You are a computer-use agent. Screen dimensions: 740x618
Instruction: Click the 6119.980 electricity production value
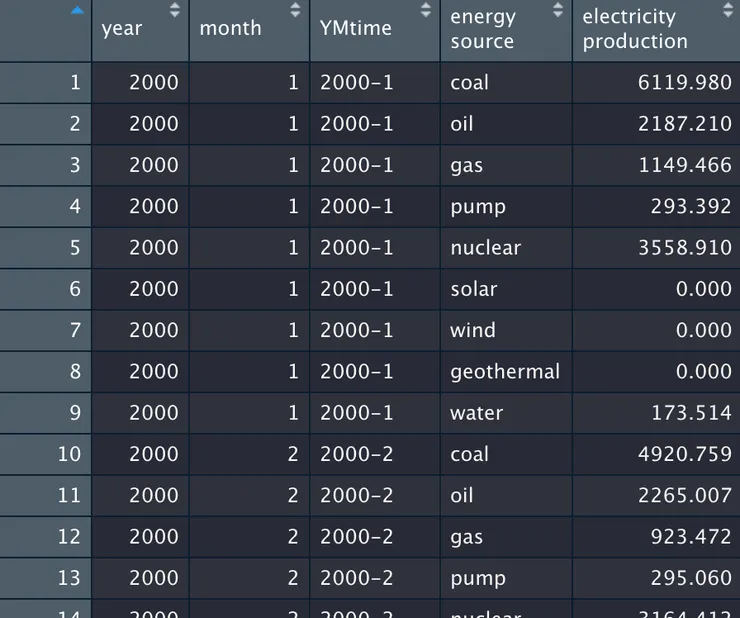(x=684, y=83)
